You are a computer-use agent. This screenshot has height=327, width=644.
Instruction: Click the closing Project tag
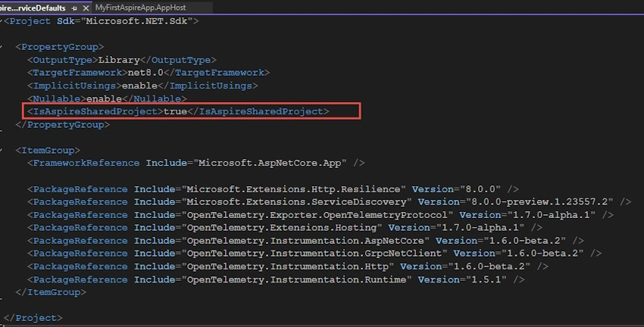(x=33, y=318)
